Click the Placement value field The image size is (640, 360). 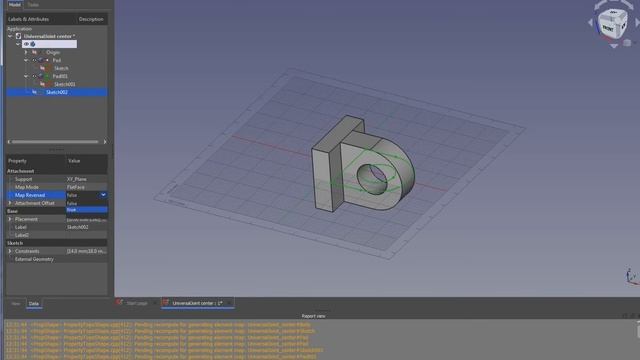[x=87, y=219]
